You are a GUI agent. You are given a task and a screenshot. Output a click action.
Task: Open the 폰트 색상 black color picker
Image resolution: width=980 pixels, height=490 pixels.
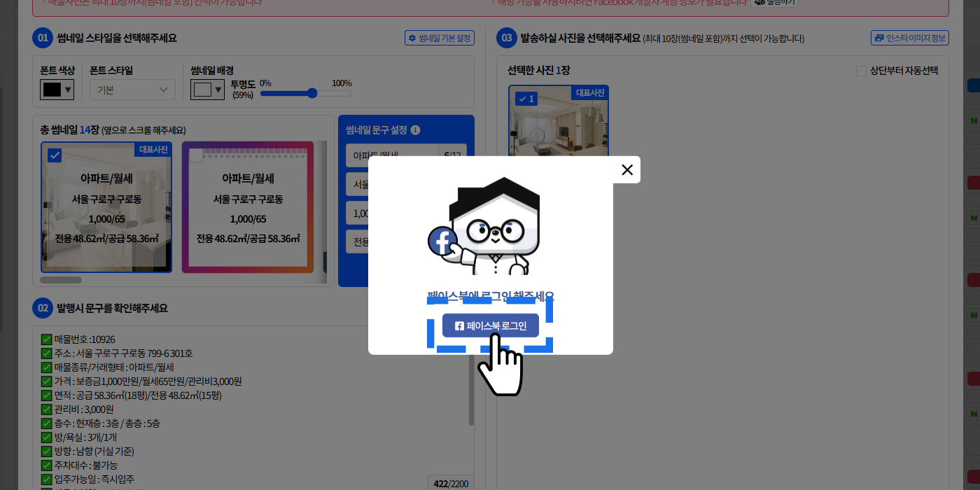[x=57, y=90]
